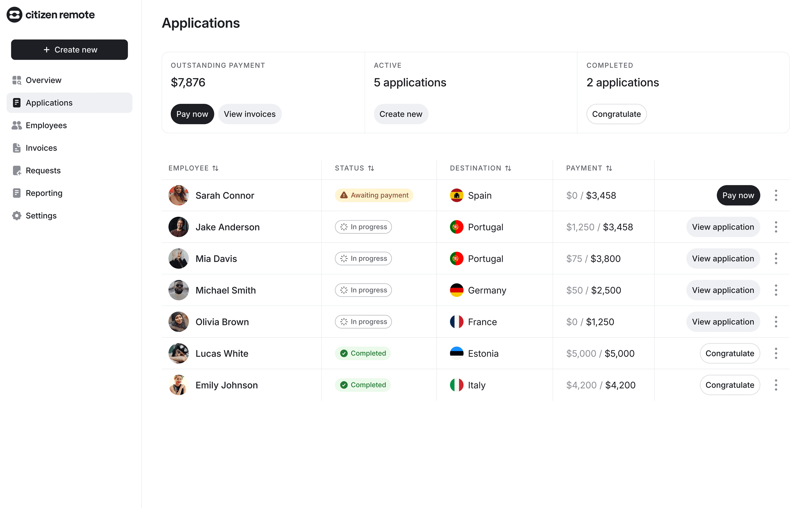This screenshot has height=508, width=812.
Task: Click the Reporting sidebar icon
Action: (17, 193)
